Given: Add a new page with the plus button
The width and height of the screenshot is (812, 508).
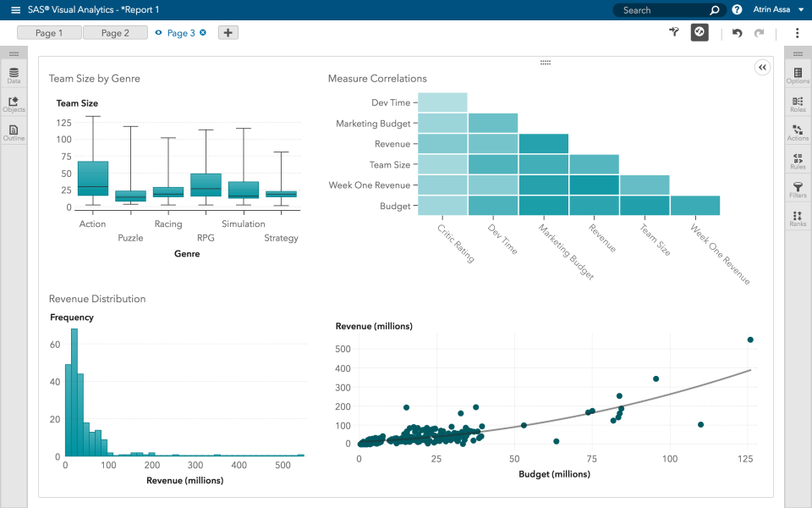Looking at the screenshot, I should click(227, 32).
